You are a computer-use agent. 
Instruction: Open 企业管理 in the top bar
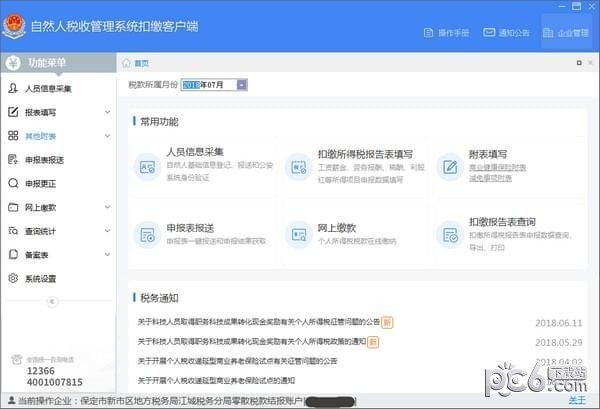(565, 33)
